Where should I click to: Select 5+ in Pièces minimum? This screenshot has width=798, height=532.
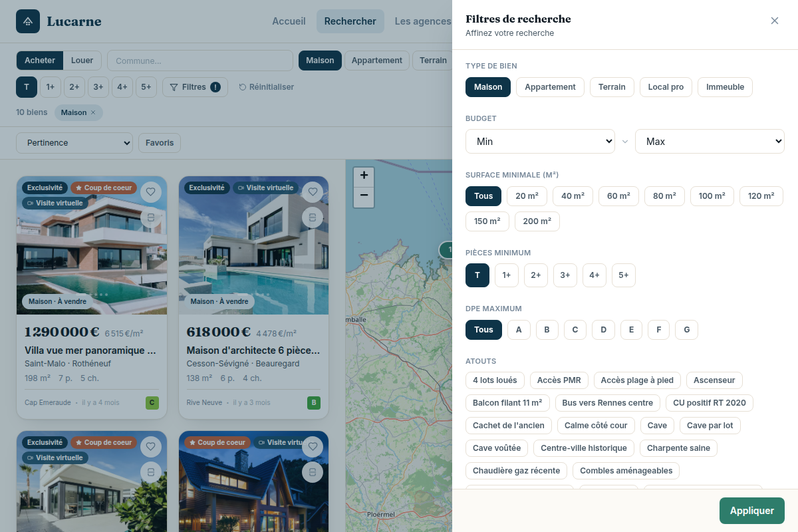(624, 275)
